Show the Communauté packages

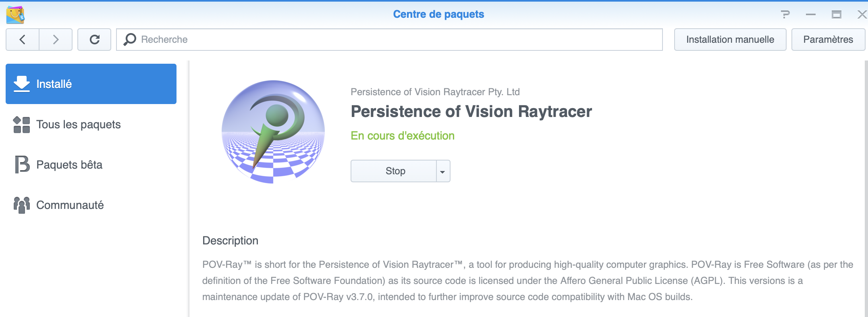[70, 205]
